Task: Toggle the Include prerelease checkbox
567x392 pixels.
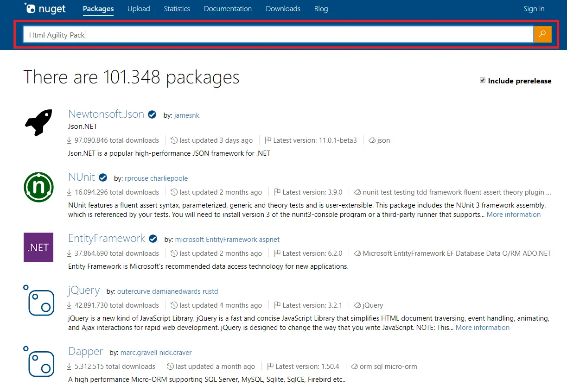Action: 483,81
